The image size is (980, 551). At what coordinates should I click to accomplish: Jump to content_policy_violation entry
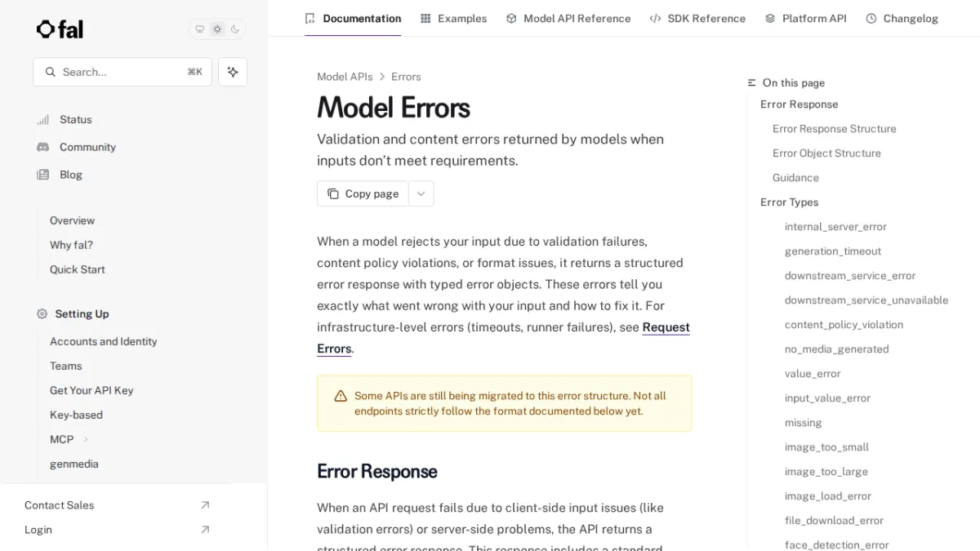coord(844,325)
